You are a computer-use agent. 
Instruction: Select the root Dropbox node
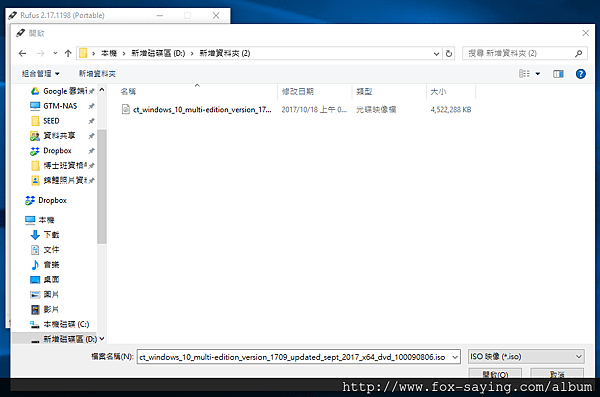point(46,200)
